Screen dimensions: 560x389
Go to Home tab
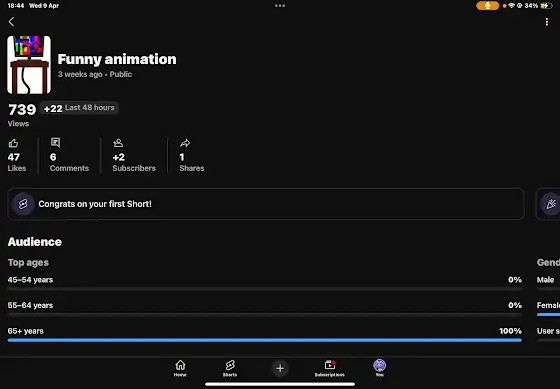tap(180, 368)
